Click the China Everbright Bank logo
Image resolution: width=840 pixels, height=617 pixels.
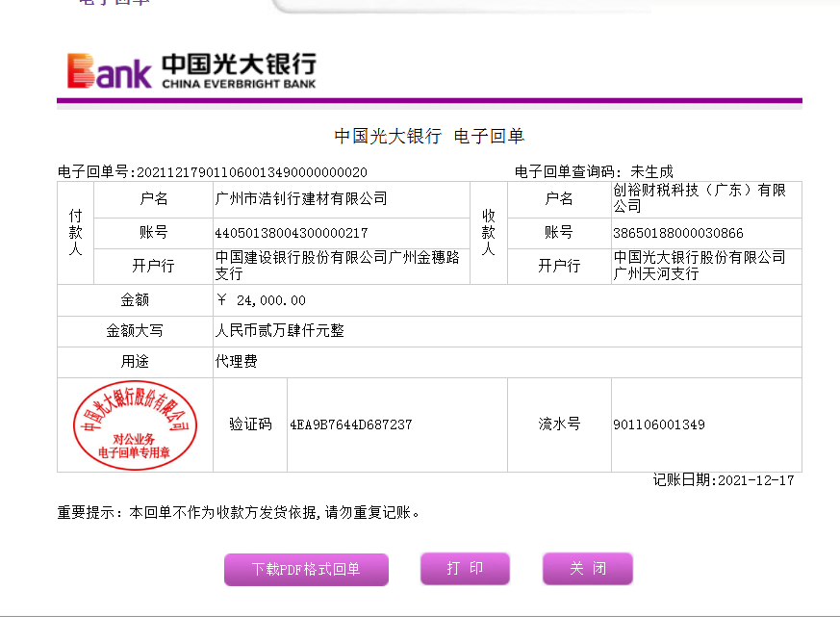pyautogui.click(x=191, y=71)
